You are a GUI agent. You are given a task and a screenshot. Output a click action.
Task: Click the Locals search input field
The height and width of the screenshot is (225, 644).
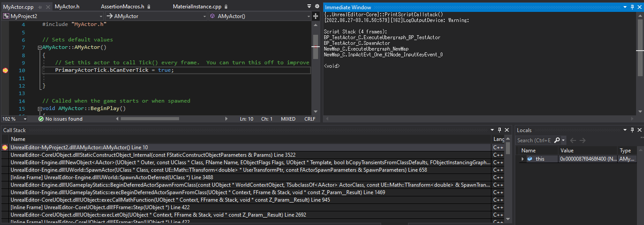(534, 140)
